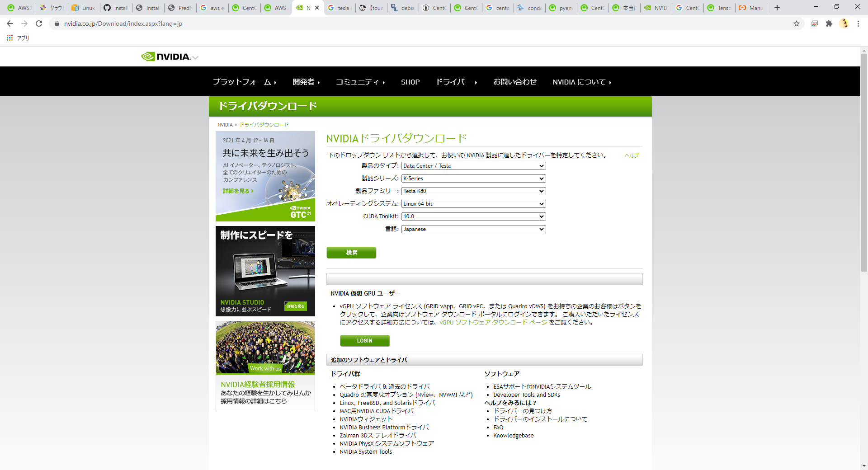Switch to the tesla browser tab
868x470 pixels.
[x=339, y=8]
